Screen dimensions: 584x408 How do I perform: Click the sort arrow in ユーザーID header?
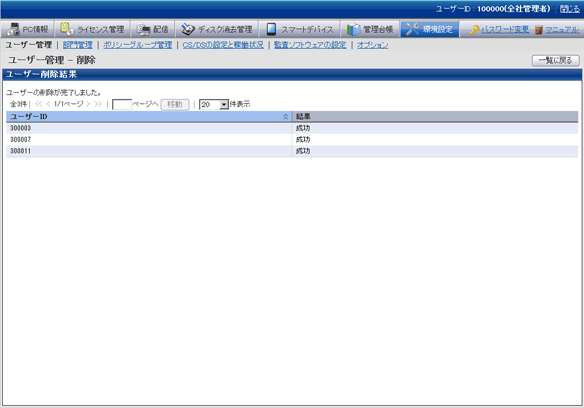click(286, 117)
